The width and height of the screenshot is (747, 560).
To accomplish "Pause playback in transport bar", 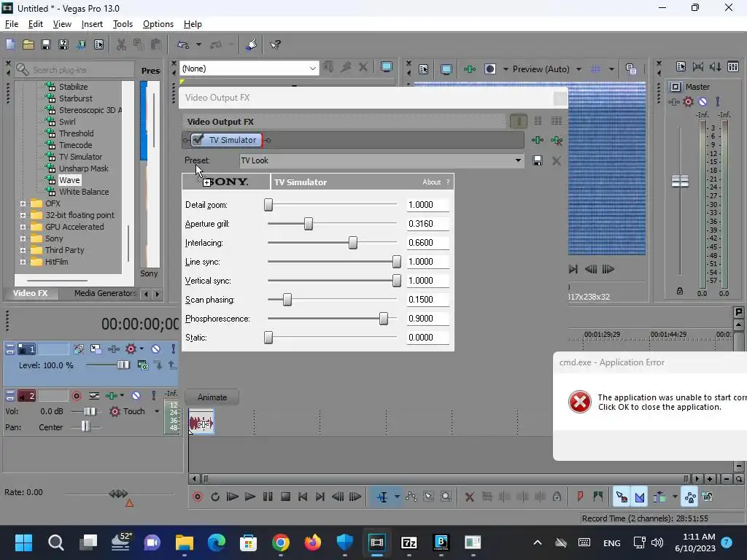I will tap(268, 497).
